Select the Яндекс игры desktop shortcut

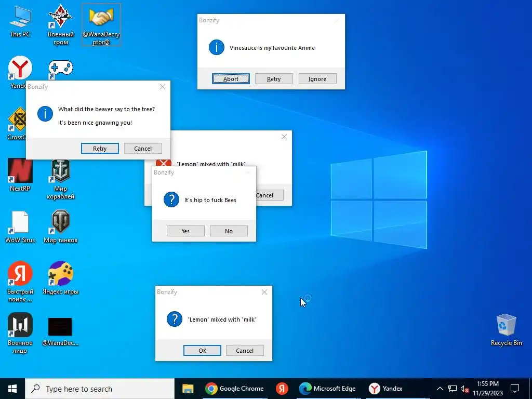coord(60,277)
